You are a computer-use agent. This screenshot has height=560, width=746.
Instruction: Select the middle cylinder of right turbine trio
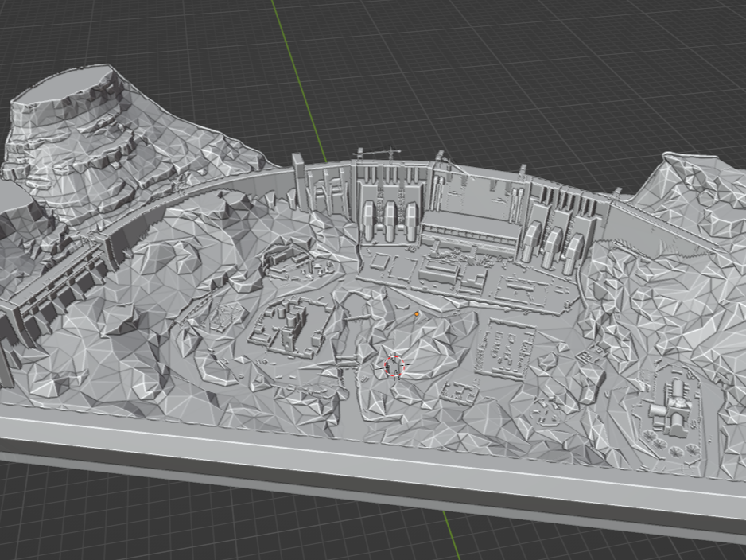(552, 246)
